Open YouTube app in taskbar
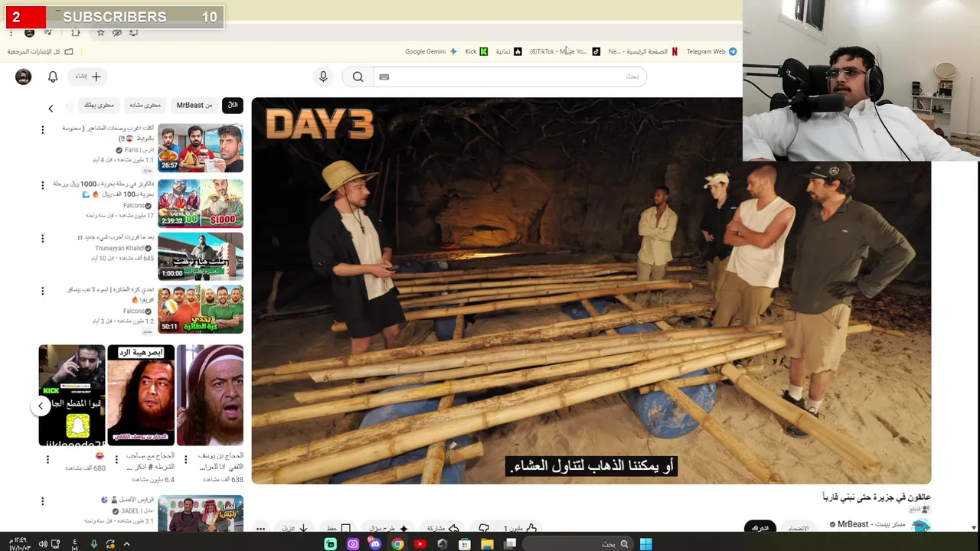980x551 pixels. pos(420,544)
